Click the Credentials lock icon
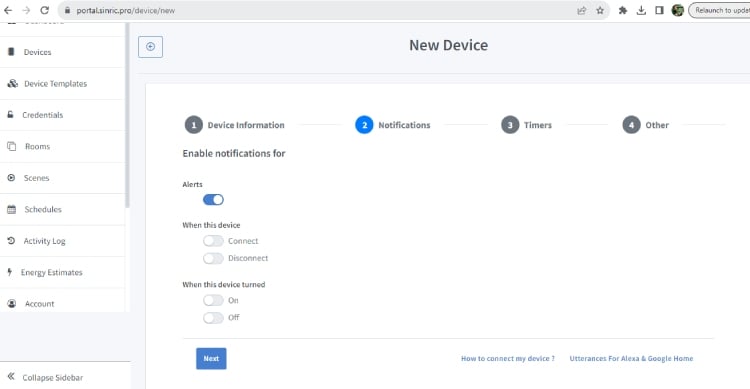 click(x=11, y=115)
